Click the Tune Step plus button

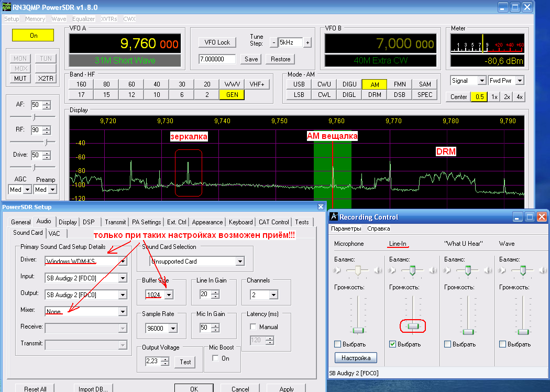[x=307, y=42]
